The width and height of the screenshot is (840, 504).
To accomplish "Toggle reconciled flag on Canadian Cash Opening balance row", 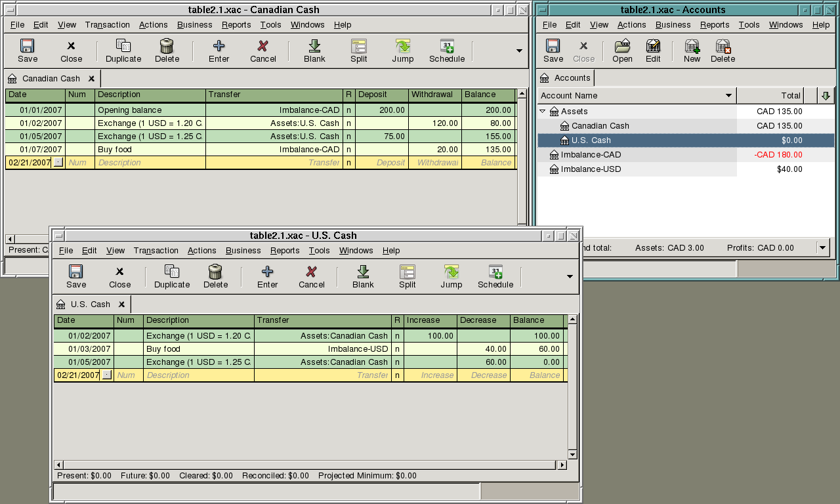I will 348,110.
